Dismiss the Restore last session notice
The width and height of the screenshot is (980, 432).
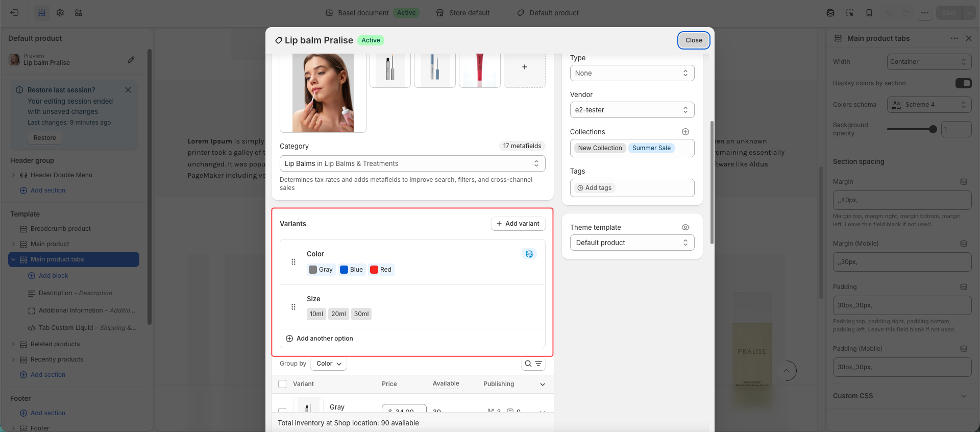[128, 90]
